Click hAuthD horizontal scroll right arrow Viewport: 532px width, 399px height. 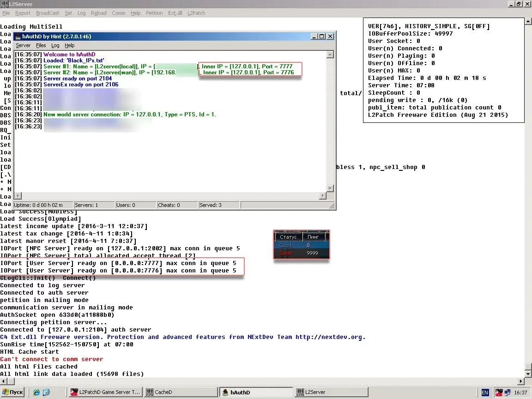coord(323,195)
